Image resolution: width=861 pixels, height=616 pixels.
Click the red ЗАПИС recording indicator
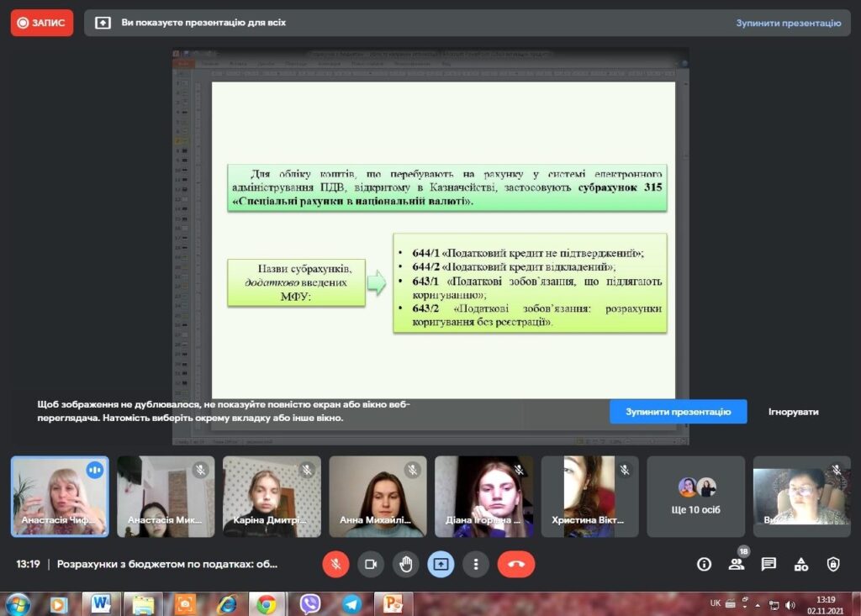point(42,23)
